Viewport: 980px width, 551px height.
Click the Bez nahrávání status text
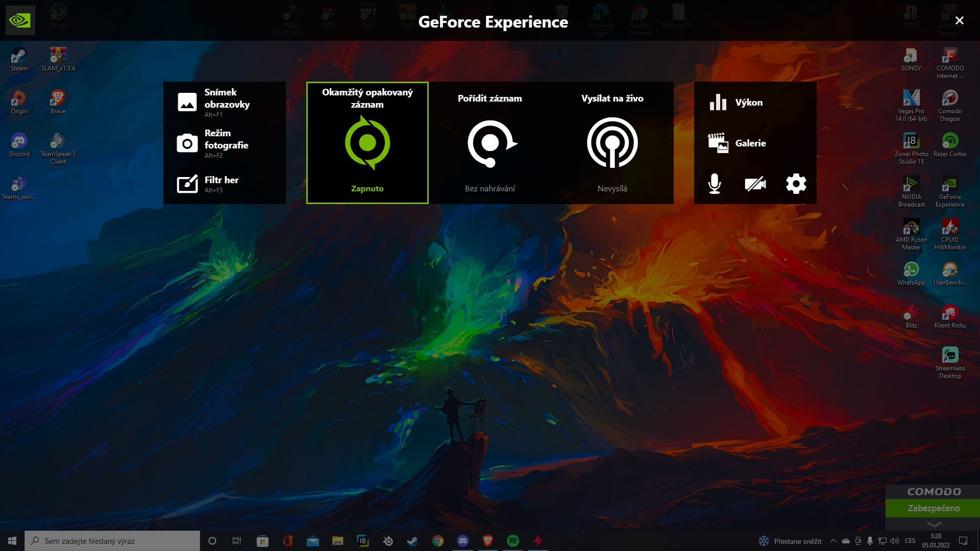click(490, 188)
